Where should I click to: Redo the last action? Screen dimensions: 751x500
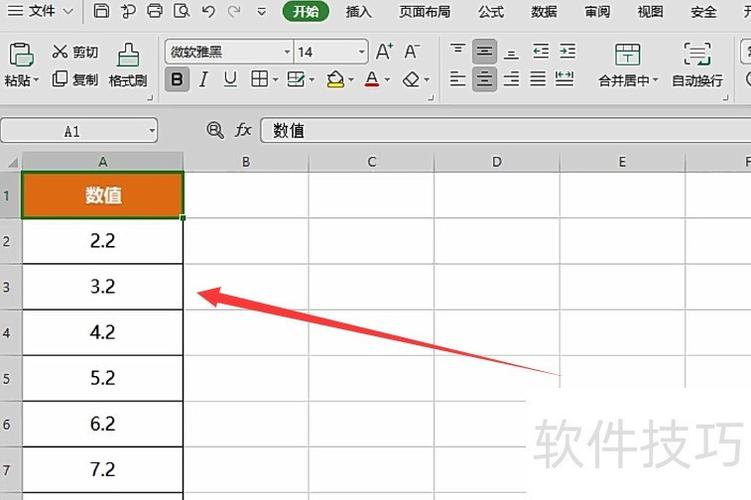click(x=234, y=11)
